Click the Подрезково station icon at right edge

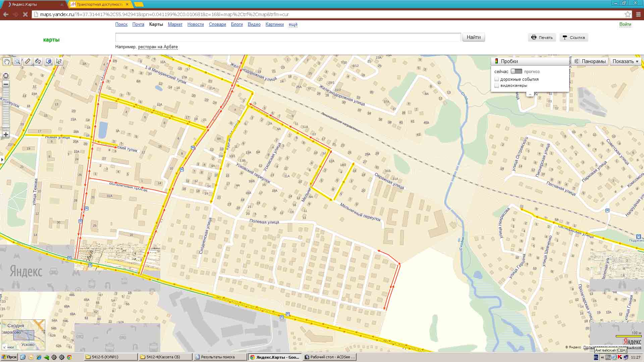point(639,237)
